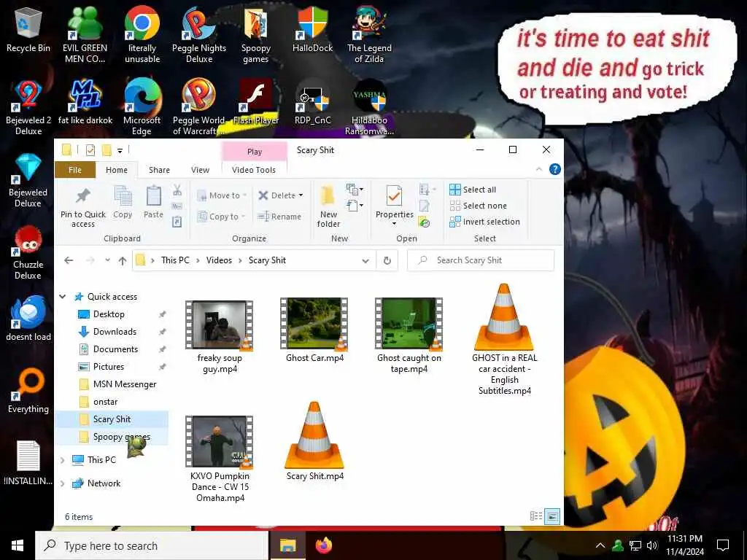Screen dimensions: 747x560
Task: Click the Rename button
Action: [x=279, y=217]
